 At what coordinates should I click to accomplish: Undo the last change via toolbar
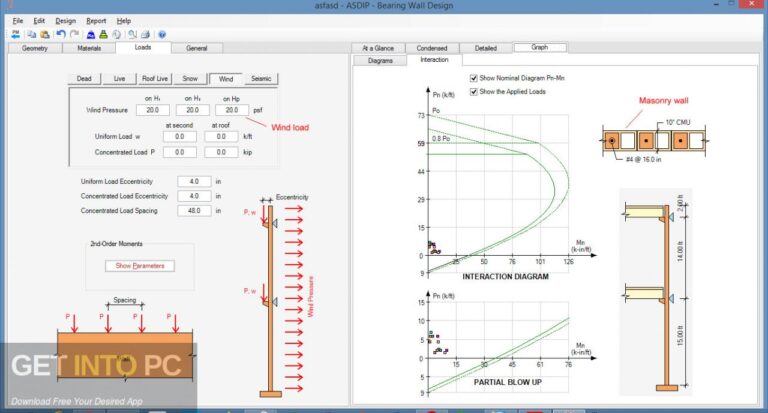(x=61, y=34)
